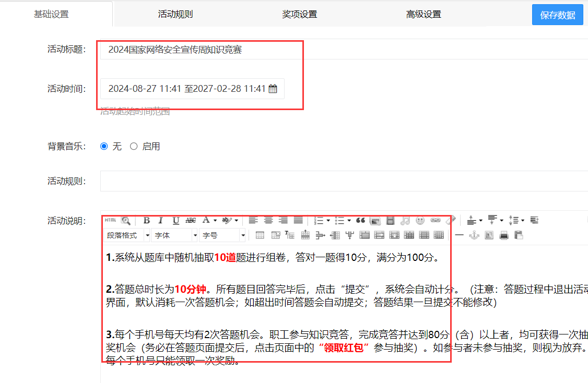
Task: Center align the text
Action: pyautogui.click(x=268, y=220)
